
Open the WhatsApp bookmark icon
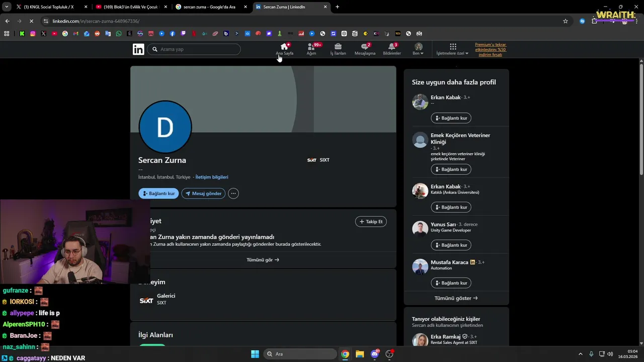click(119, 34)
